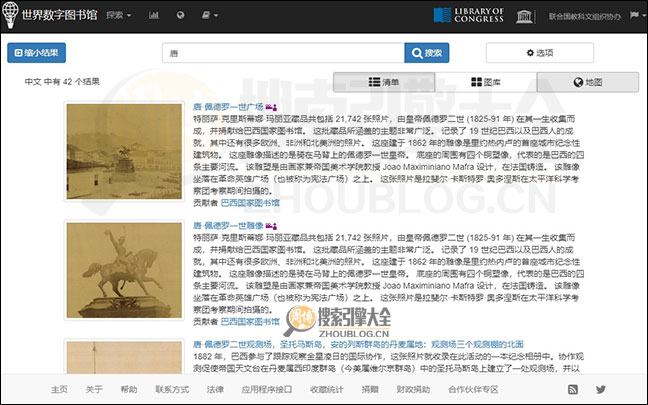Screen dimensions: 648x405
Task: Click the globe icon in navbar
Action: click(x=180, y=15)
